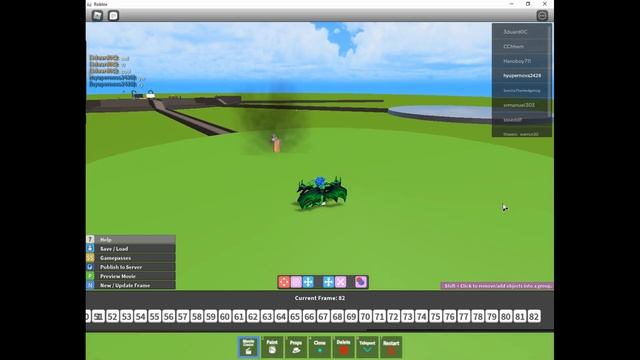Click the smoking orange figure on the field

pyautogui.click(x=276, y=143)
